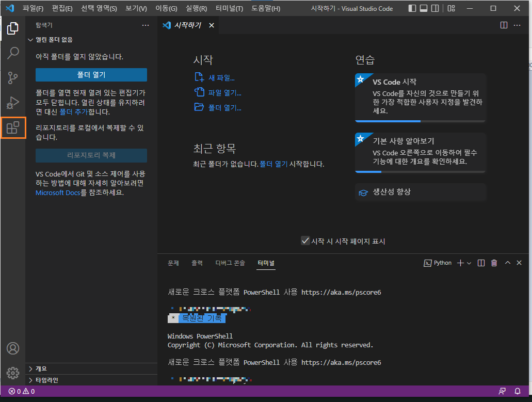Click the 리포지토리 복제 button
The image size is (532, 402).
pyautogui.click(x=91, y=155)
